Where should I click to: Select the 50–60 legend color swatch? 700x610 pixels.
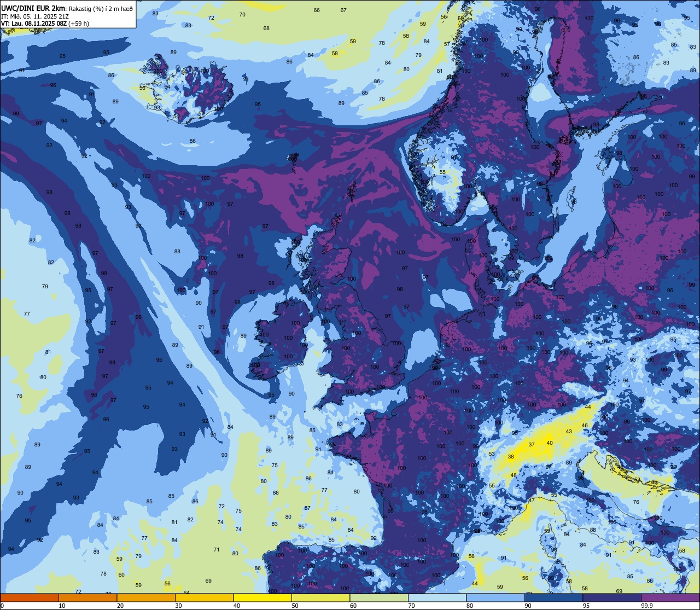point(320,597)
